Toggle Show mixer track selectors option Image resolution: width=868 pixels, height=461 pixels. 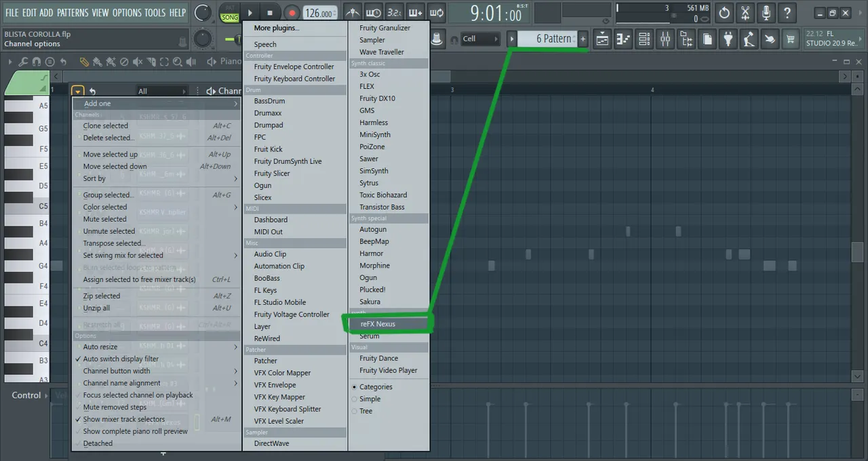124,419
